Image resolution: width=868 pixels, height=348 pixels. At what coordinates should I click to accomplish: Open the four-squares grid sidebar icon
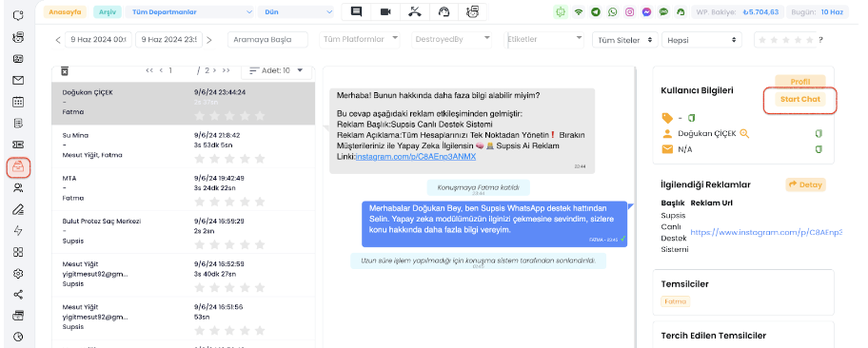(18, 252)
